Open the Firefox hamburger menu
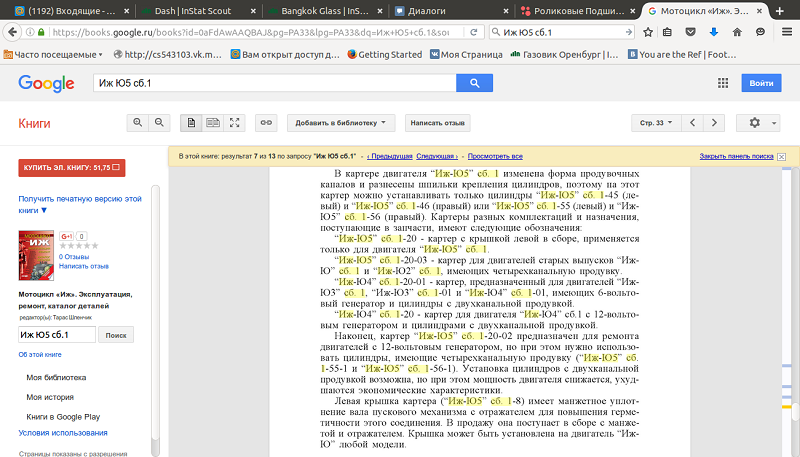 coord(787,32)
